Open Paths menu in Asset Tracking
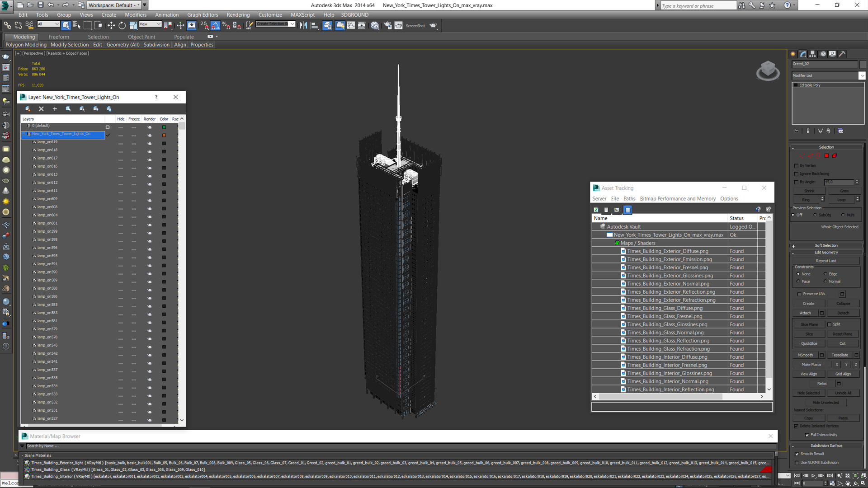The image size is (868, 488). (x=629, y=199)
